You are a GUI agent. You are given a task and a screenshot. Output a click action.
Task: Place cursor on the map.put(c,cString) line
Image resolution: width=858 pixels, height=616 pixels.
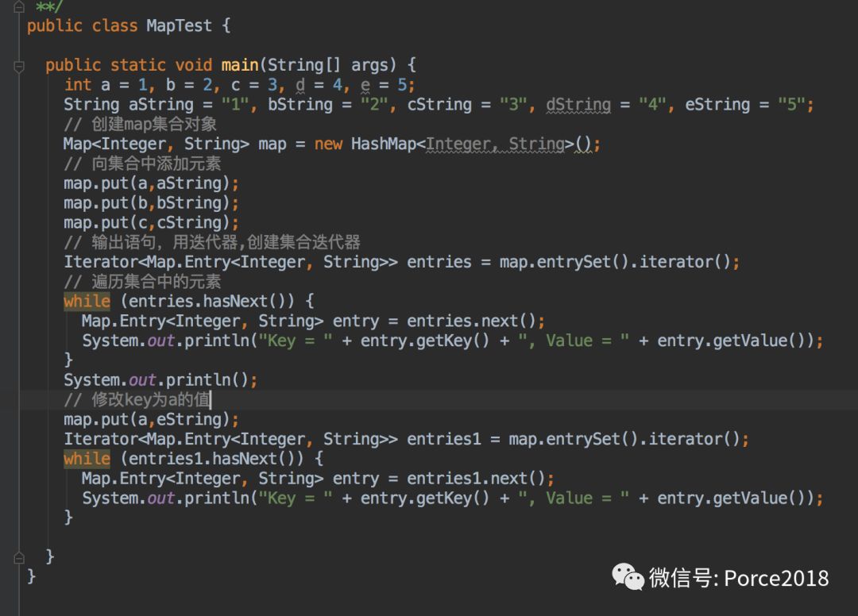coord(152,222)
